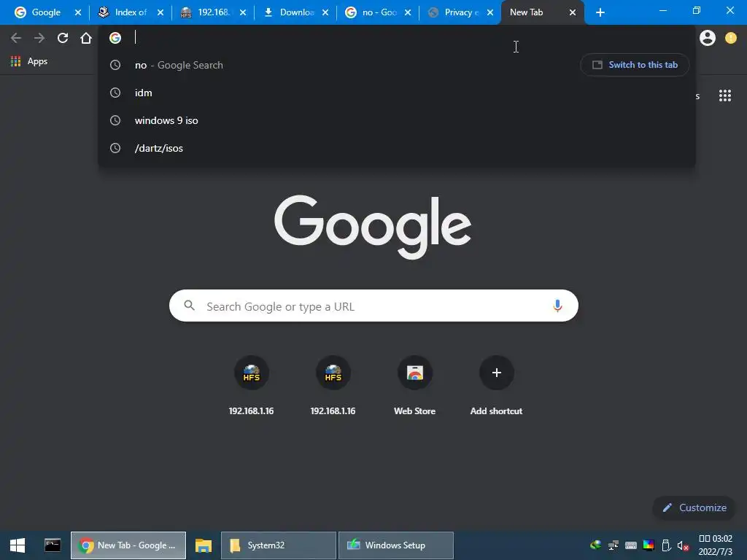Image resolution: width=747 pixels, height=560 pixels.
Task: Select the '/dartz/isos' suggestion
Action: (396, 148)
